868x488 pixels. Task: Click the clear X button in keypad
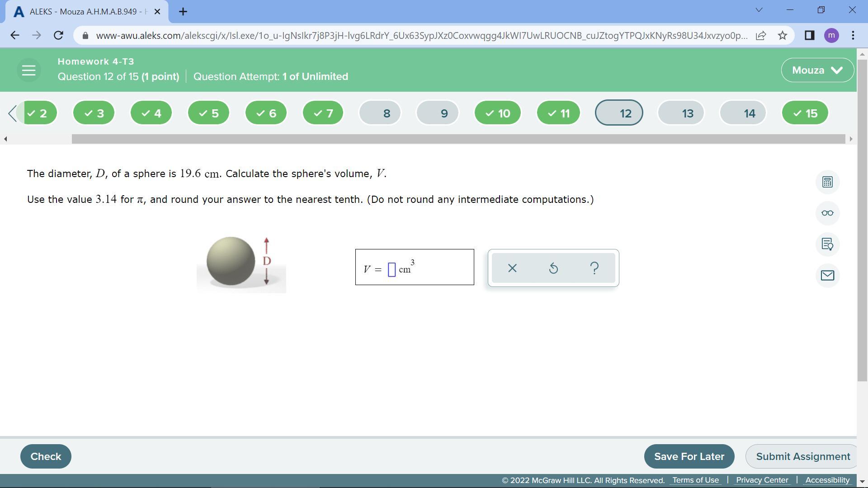[512, 268]
